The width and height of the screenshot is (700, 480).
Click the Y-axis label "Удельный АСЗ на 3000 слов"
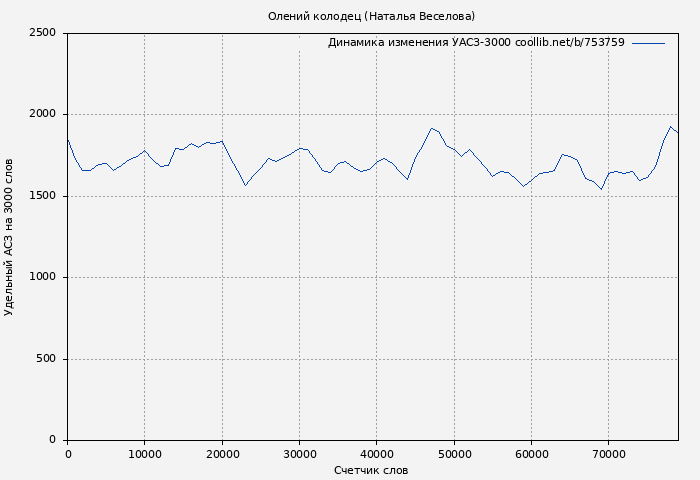(10, 237)
